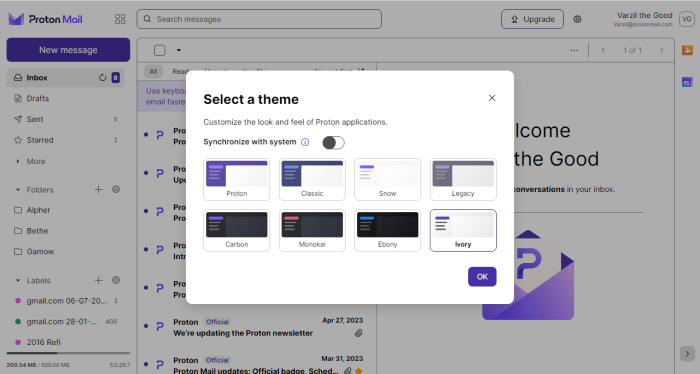Toggle Synchronize with system switch
Viewport: 700px width, 374px height.
coord(333,143)
